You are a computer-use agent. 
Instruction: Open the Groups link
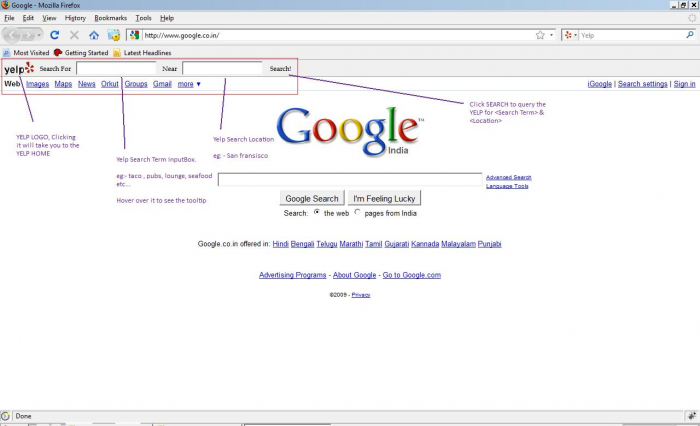136,84
